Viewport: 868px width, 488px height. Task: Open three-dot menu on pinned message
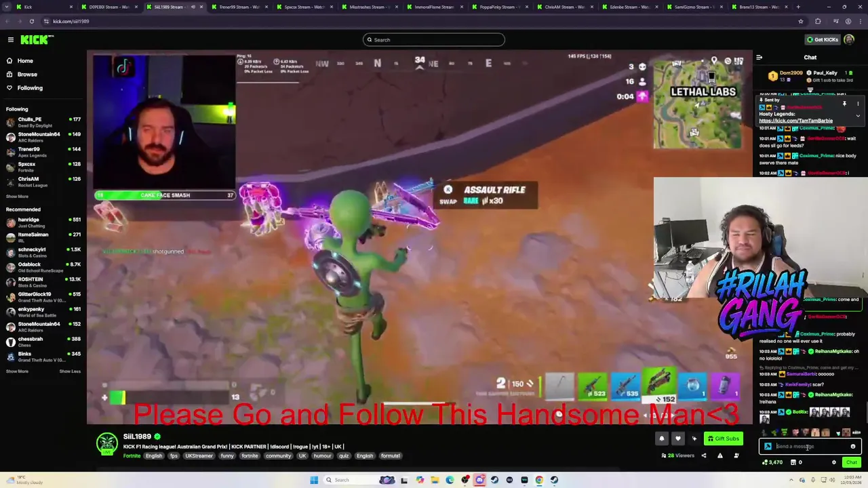(858, 104)
